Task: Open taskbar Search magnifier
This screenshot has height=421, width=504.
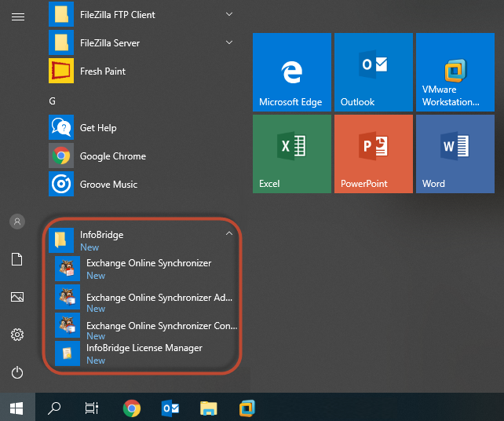Action: [x=54, y=408]
